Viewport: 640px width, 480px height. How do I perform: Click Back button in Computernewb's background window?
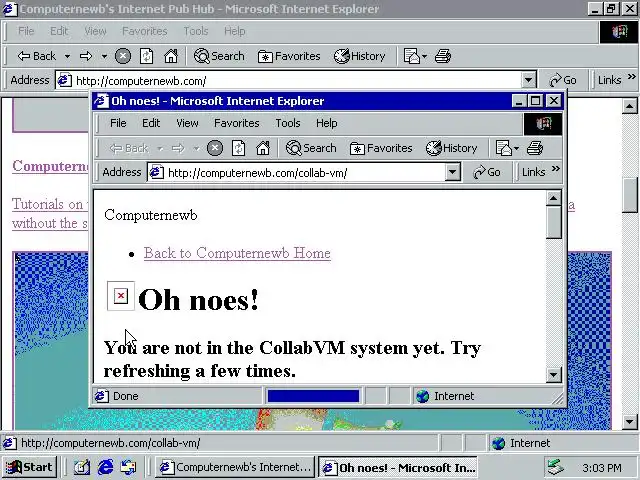(x=37, y=56)
